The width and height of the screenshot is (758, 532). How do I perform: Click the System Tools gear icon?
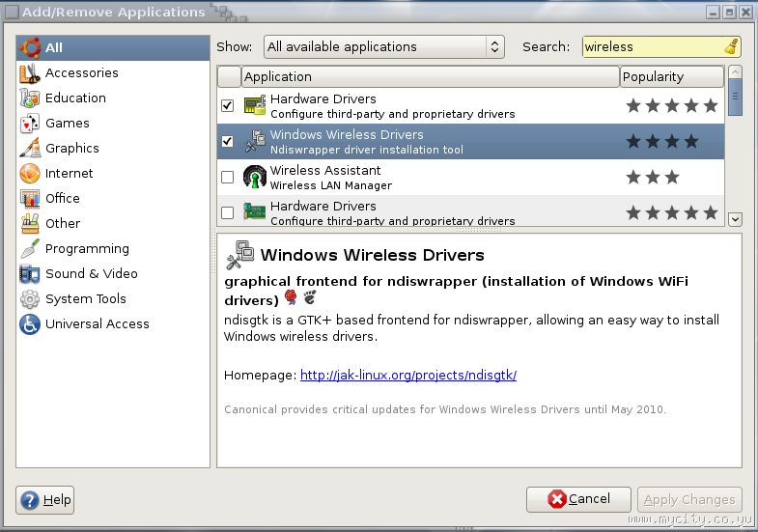(x=30, y=299)
